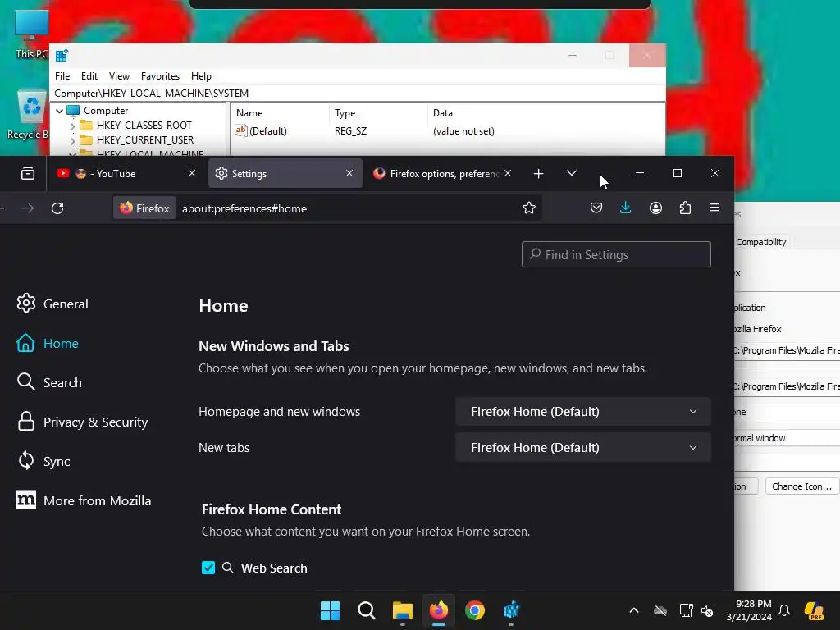The width and height of the screenshot is (840, 630).
Task: Select HKEY_CURRENT_USER folder in tree
Action: point(137,139)
